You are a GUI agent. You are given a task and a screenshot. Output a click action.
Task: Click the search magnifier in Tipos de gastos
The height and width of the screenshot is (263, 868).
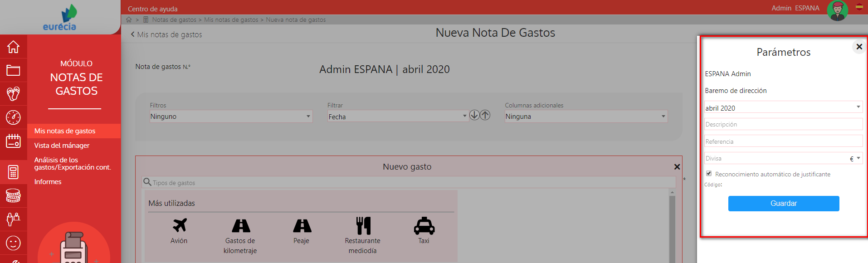147,182
